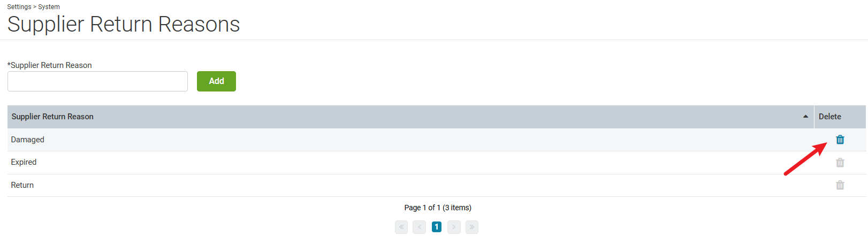Focus the Supplier Return Reason text field
The width and height of the screenshot is (868, 237).
[97, 81]
